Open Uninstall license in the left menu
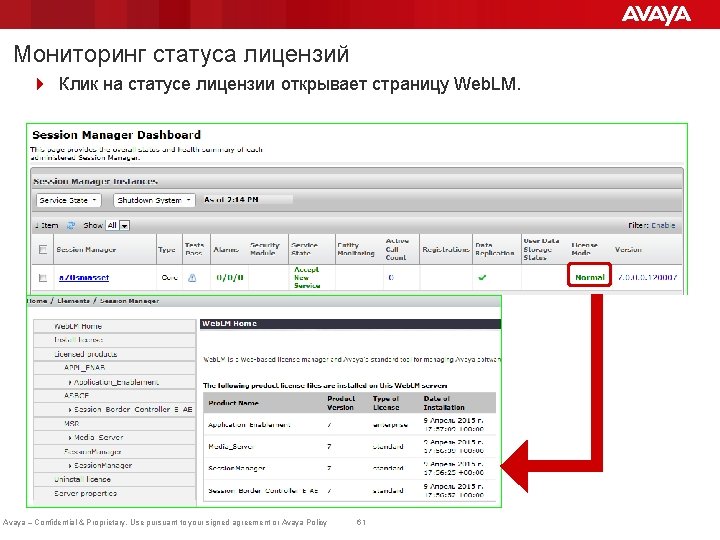 [x=82, y=479]
